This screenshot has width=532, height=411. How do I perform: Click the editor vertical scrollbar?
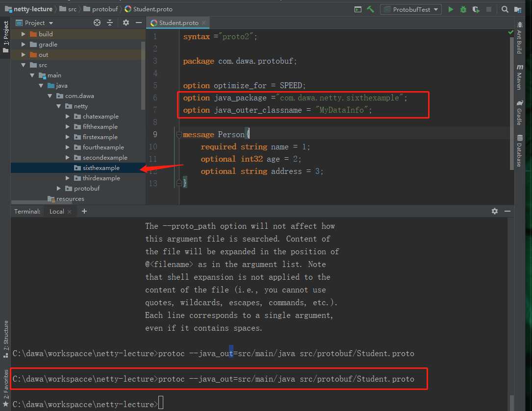tap(511, 103)
